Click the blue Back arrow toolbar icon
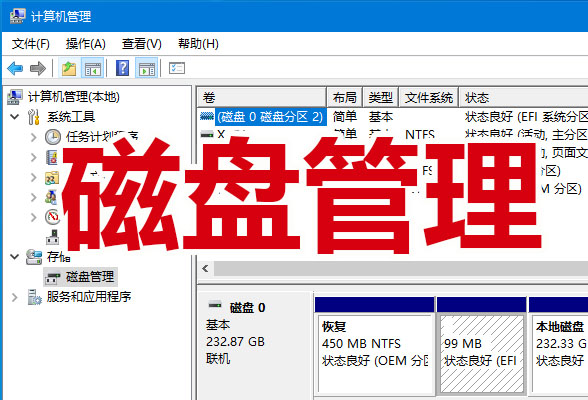This screenshot has width=588, height=400. (15, 68)
